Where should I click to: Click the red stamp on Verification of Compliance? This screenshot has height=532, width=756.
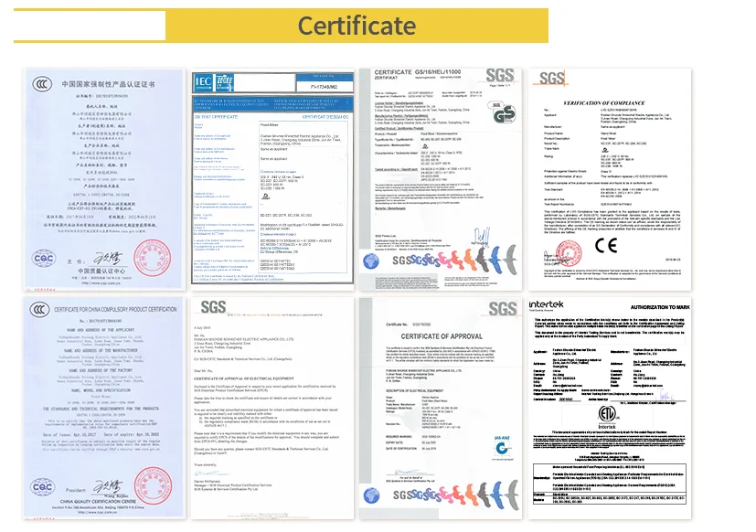(569, 253)
